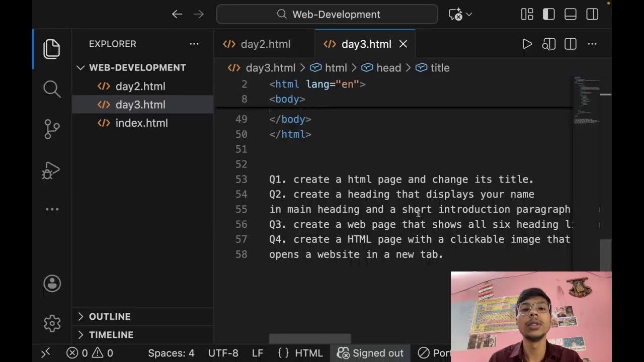Click sticky <html lang="en"> line
The image size is (644, 362).
click(317, 84)
